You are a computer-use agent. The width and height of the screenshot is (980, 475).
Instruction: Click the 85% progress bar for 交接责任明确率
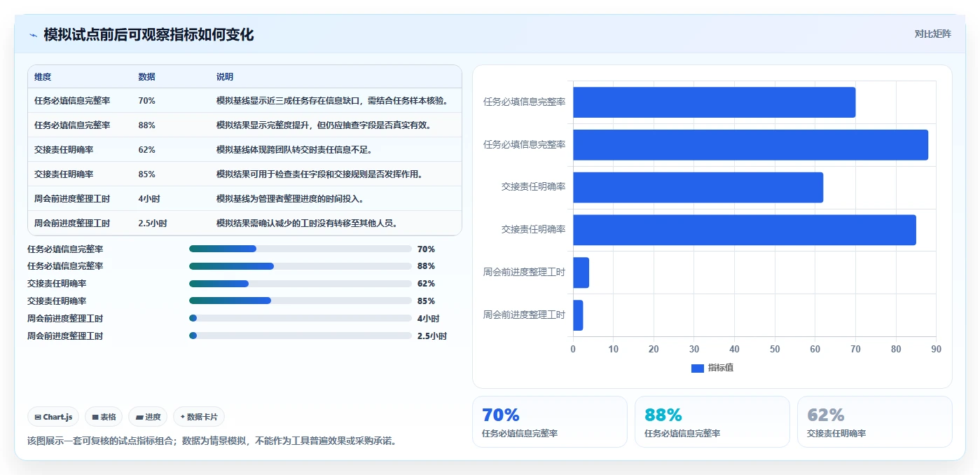[x=301, y=301]
